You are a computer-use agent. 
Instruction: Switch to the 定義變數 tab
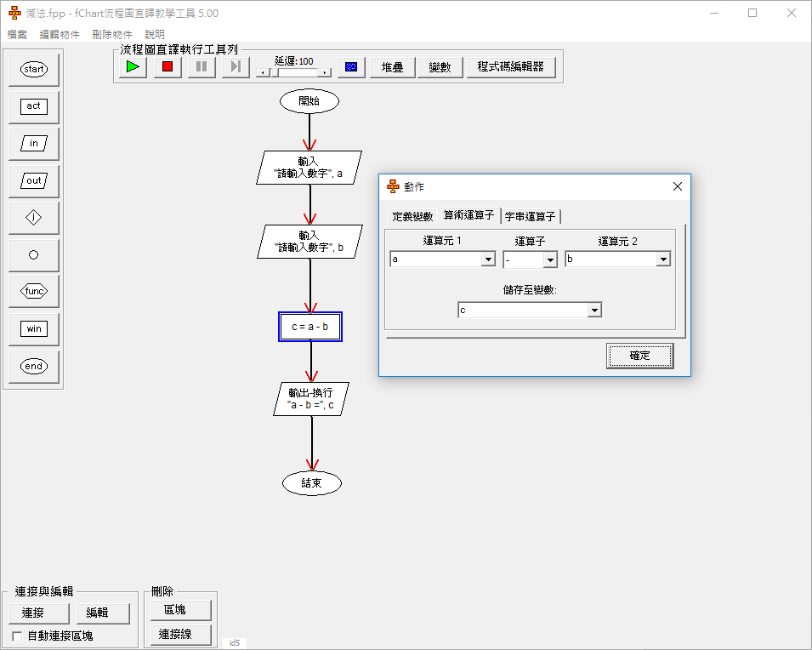412,216
